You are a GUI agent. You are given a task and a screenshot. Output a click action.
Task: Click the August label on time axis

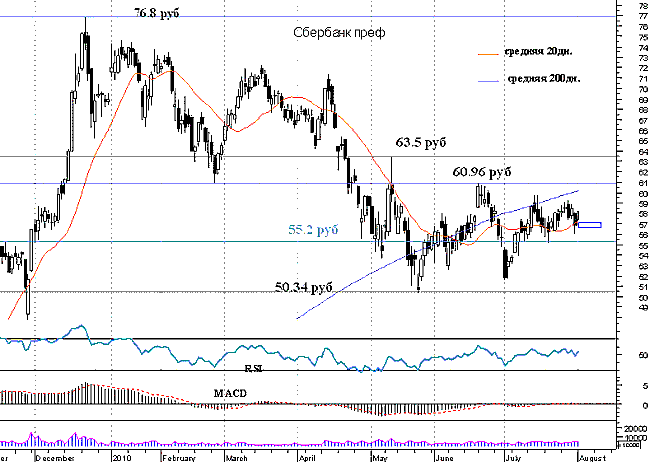click(592, 458)
